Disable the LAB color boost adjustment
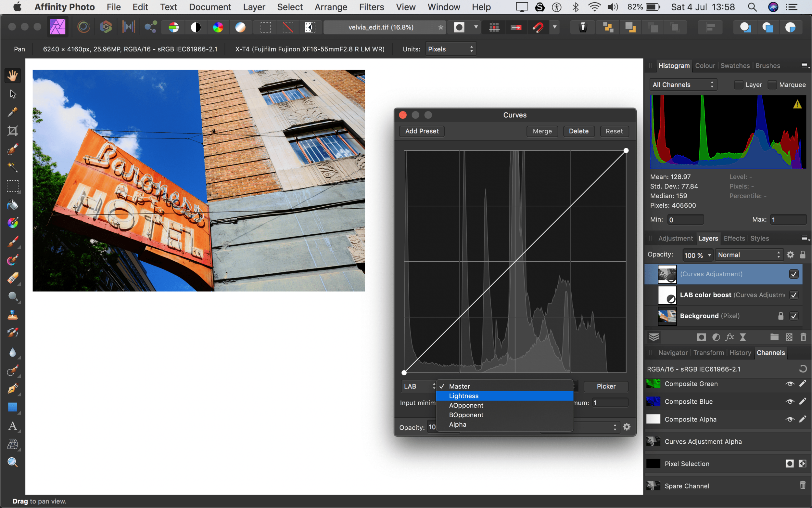The width and height of the screenshot is (812, 508). (x=794, y=295)
